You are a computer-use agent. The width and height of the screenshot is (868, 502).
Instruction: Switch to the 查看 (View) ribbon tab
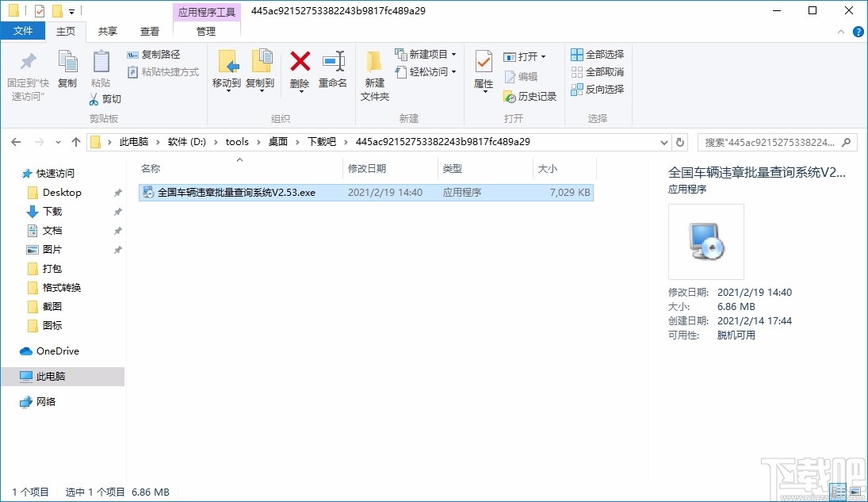pyautogui.click(x=150, y=31)
